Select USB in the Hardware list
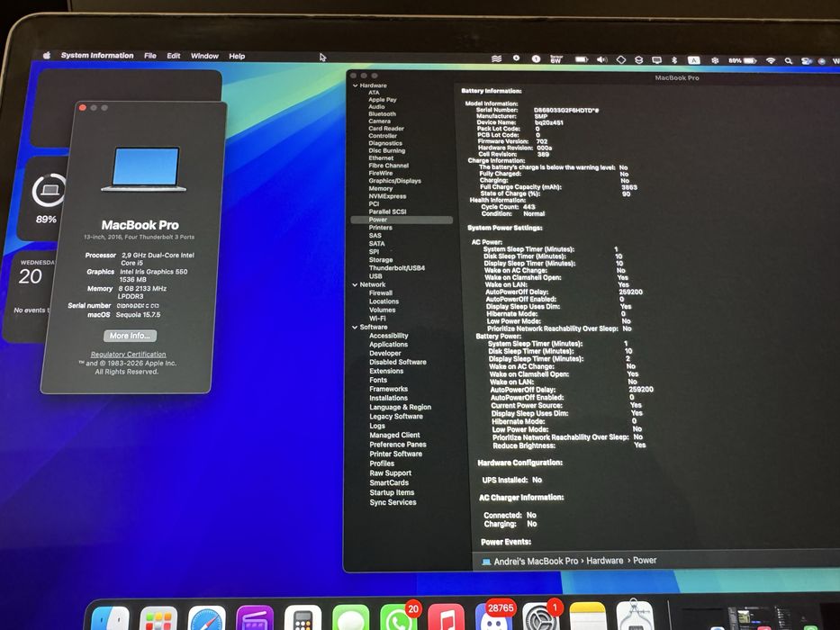The width and height of the screenshot is (840, 630). (x=375, y=276)
